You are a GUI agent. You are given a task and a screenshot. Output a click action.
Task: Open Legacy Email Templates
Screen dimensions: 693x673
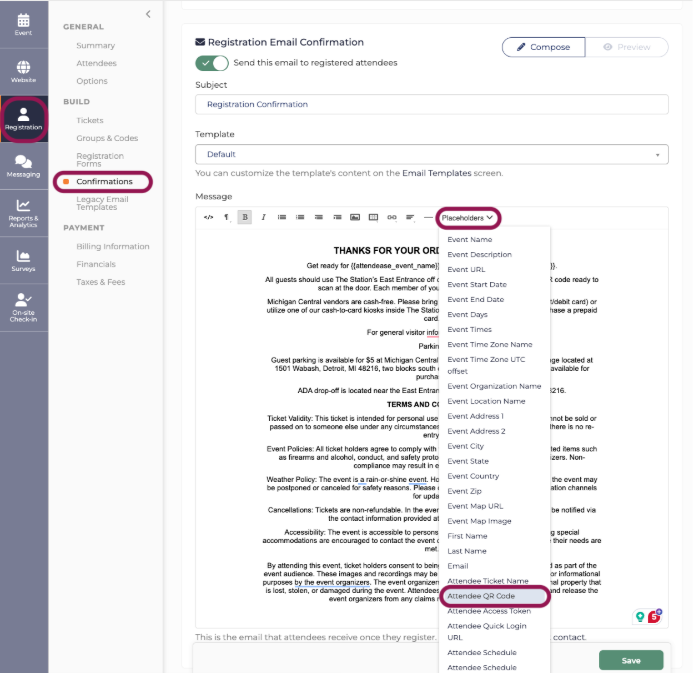pyautogui.click(x=102, y=203)
